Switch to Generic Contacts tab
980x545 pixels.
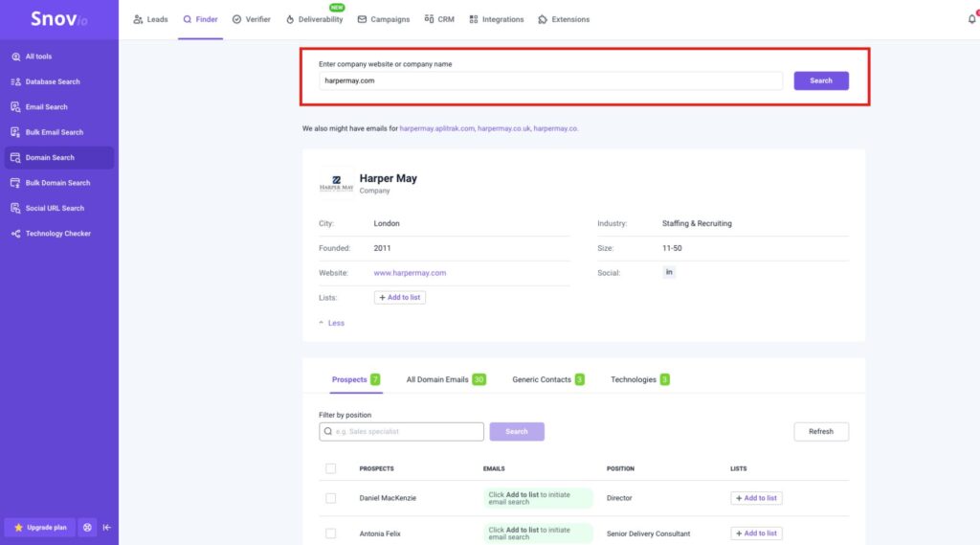click(548, 379)
